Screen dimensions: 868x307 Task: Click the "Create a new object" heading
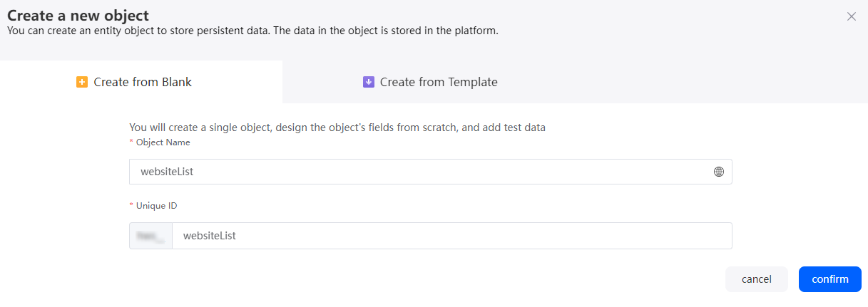(78, 15)
